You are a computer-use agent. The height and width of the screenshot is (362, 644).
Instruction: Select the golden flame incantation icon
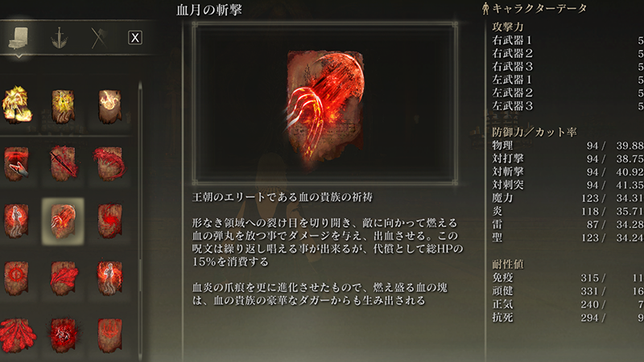pos(17,105)
